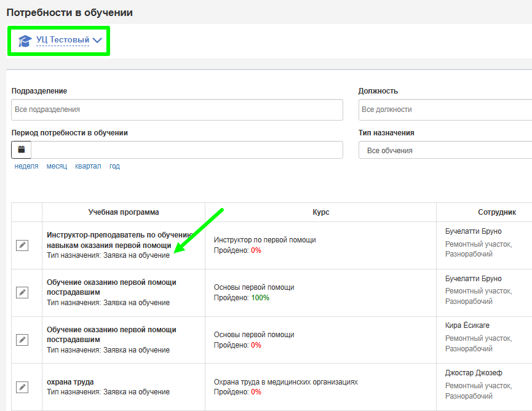Image resolution: width=532 pixels, height=411 pixels.
Task: Select the год period link
Action: pos(114,166)
